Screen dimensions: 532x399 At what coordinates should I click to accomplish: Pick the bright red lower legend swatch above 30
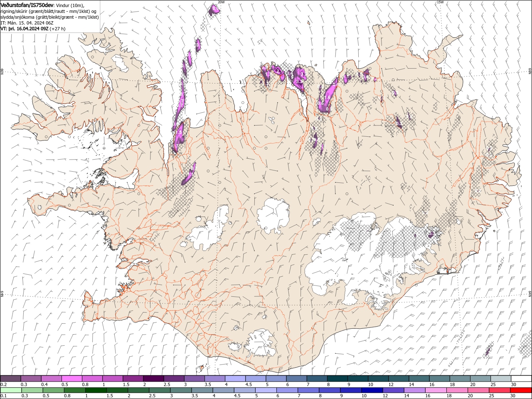click(x=521, y=390)
